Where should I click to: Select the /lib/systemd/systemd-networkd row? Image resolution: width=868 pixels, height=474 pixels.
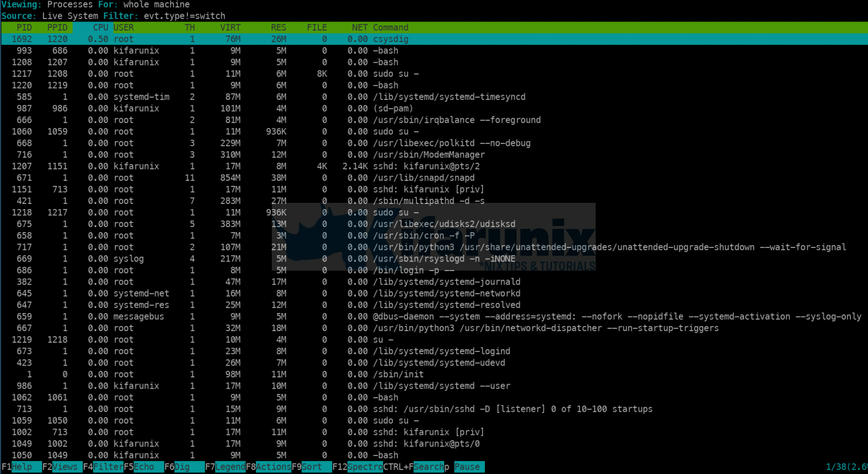434,293
